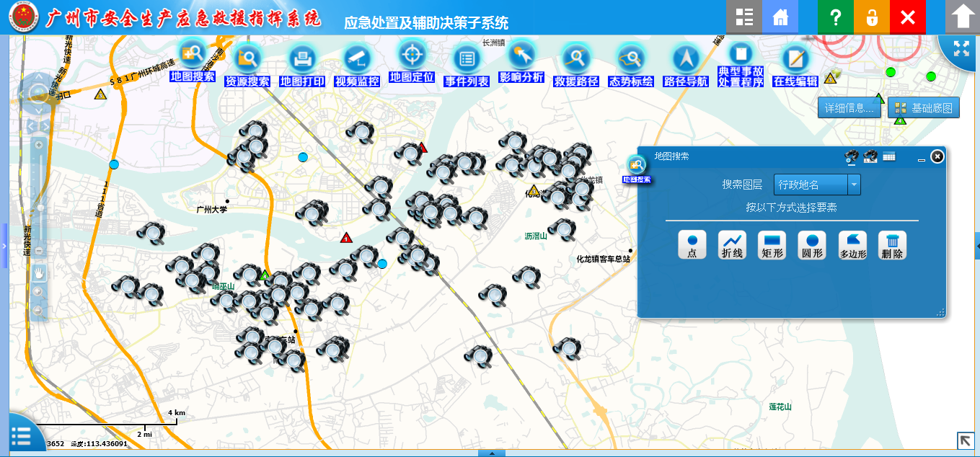Open the 救援路径 rescue route tool
The height and width of the screenshot is (457, 980).
(x=576, y=65)
